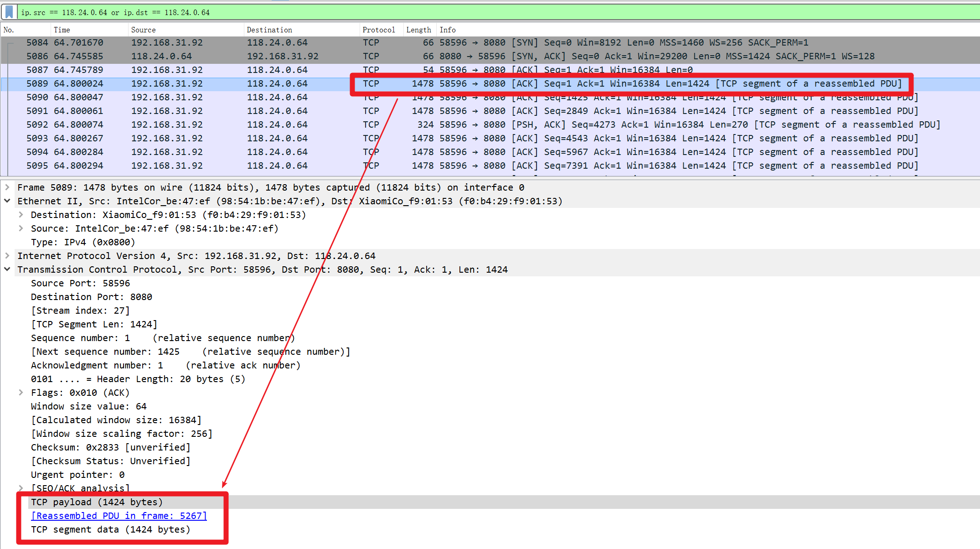Expand the Frame 5089 details tree
This screenshot has width=980, height=549.
tap(7, 187)
